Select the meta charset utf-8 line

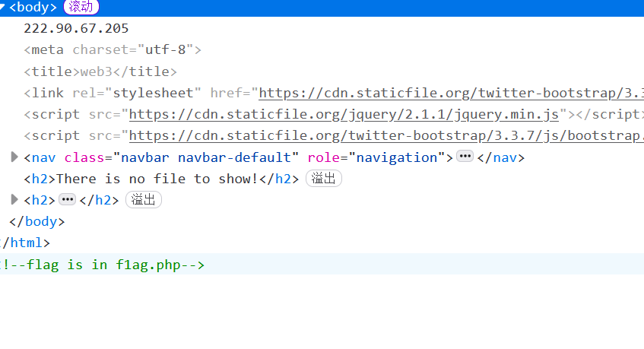coord(113,49)
